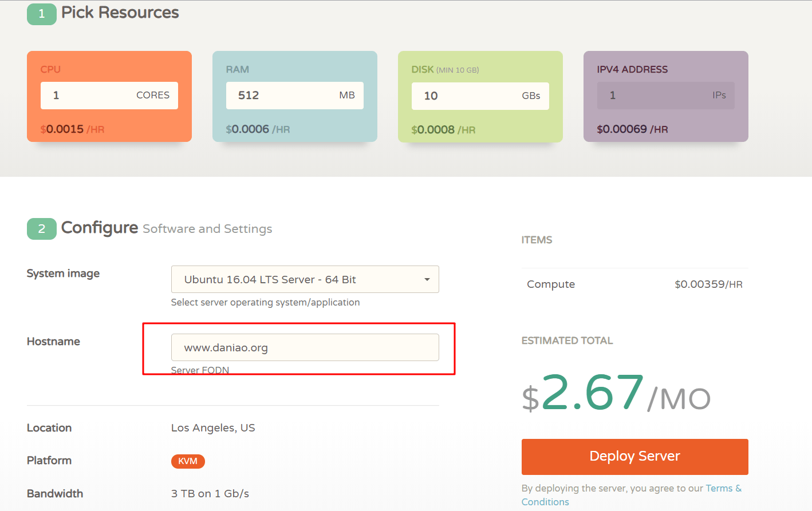Click the orange KVM platform badge
Viewport: 812px width, 511px height.
(x=188, y=461)
